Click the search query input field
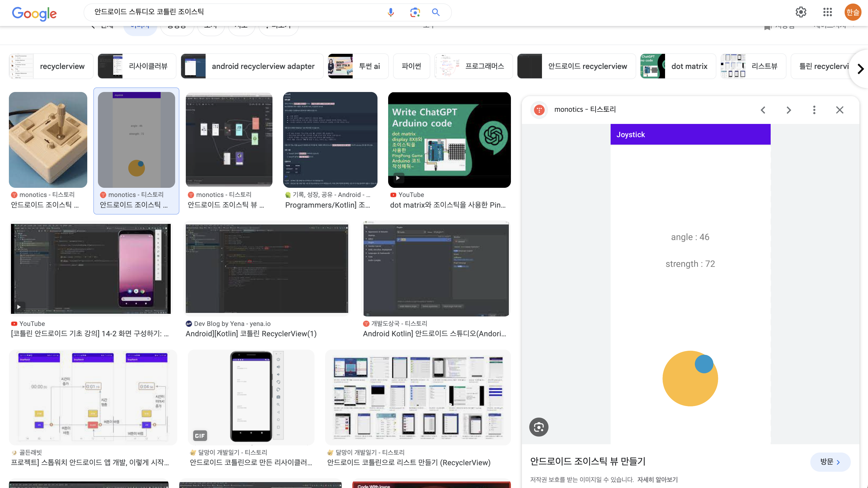This screenshot has width=868, height=488. point(236,12)
